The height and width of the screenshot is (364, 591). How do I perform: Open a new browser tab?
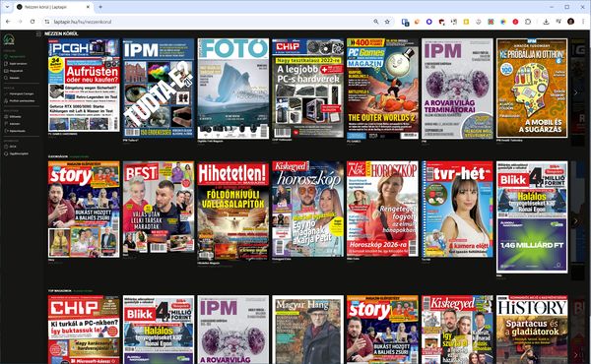pyautogui.click(x=100, y=7)
